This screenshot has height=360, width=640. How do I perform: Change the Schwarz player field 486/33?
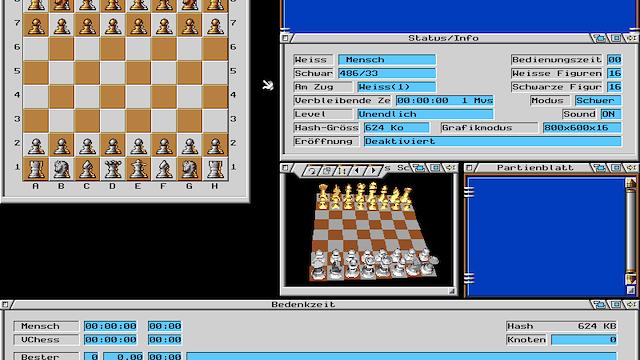pos(387,73)
